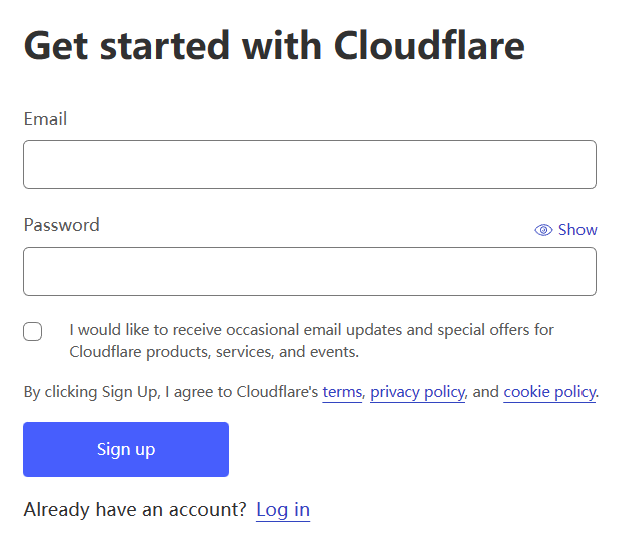Click the "Already have an account?" text
The width and height of the screenshot is (640, 537).
[135, 510]
